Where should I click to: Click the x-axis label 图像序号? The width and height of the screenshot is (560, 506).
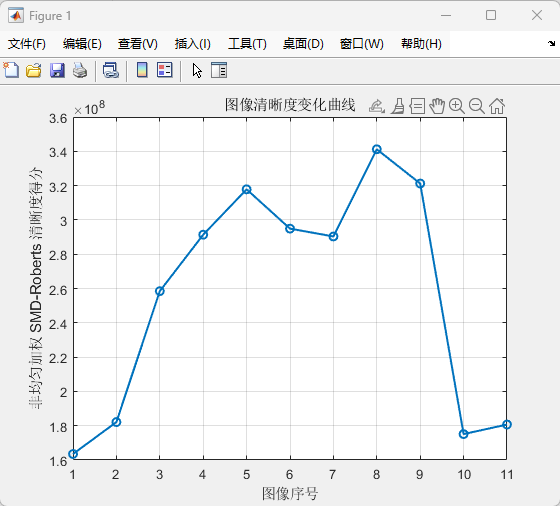pos(290,494)
